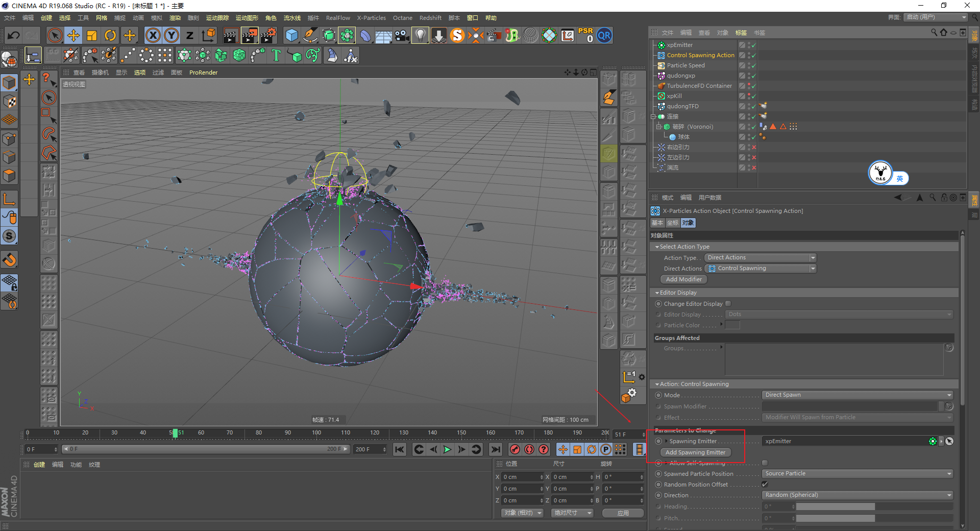The height and width of the screenshot is (531, 980).
Task: Click the current frame field 51 F
Action: (x=629, y=435)
